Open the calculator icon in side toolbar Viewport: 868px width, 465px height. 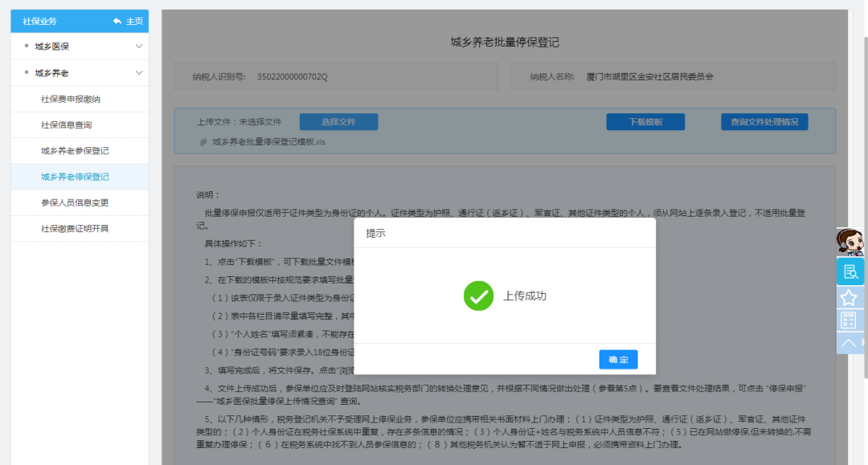click(x=848, y=320)
